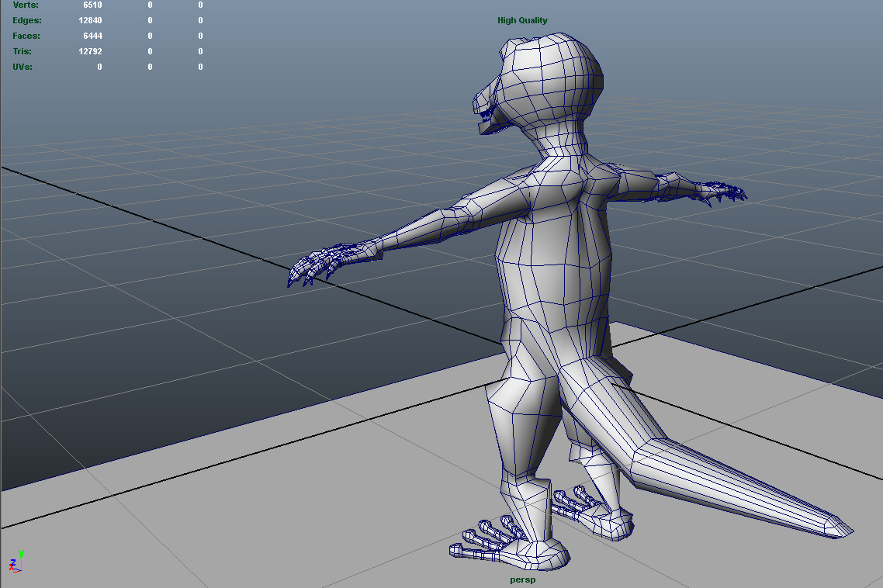883x588 pixels.
Task: Click the 'High Quality' viewport renderer label
Action: click(522, 20)
